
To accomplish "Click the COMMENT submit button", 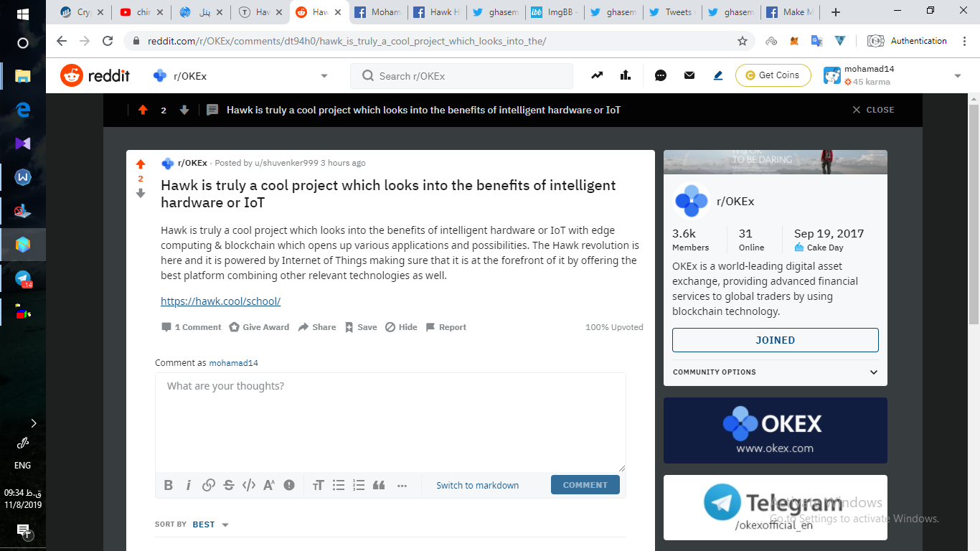I will point(585,485).
